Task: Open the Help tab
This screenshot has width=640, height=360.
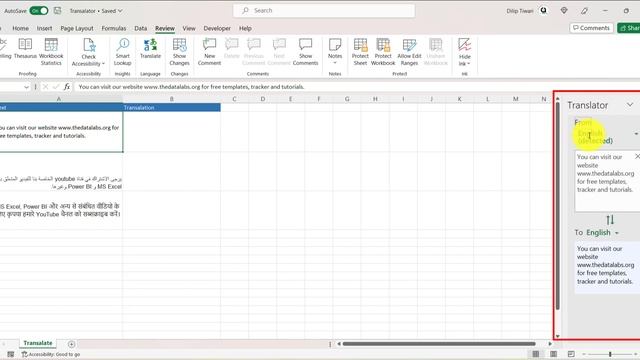Action: pos(245,28)
